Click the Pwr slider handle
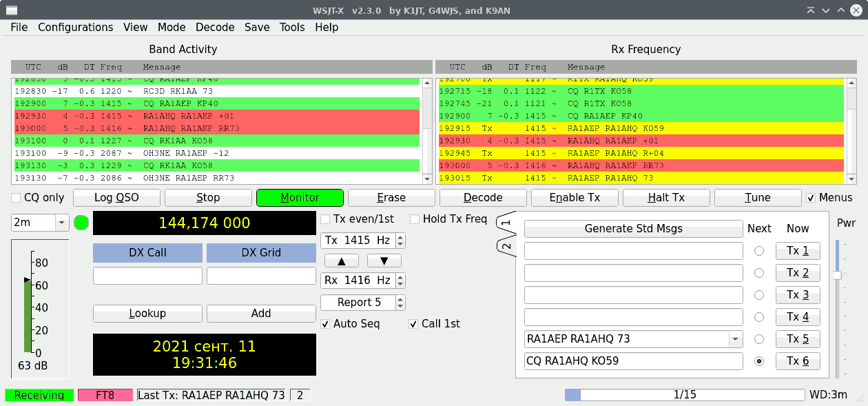The height and width of the screenshot is (406, 868). coord(838,275)
